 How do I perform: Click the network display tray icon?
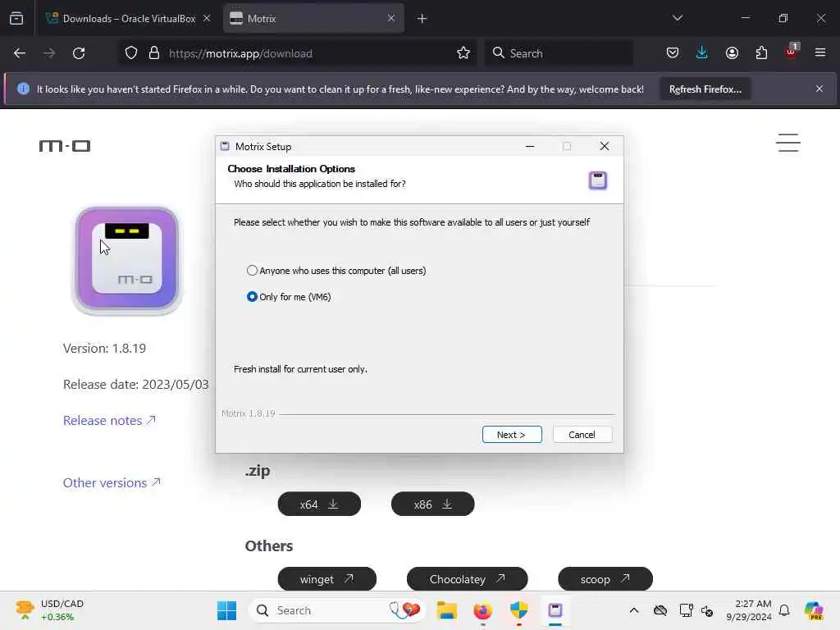click(686, 610)
